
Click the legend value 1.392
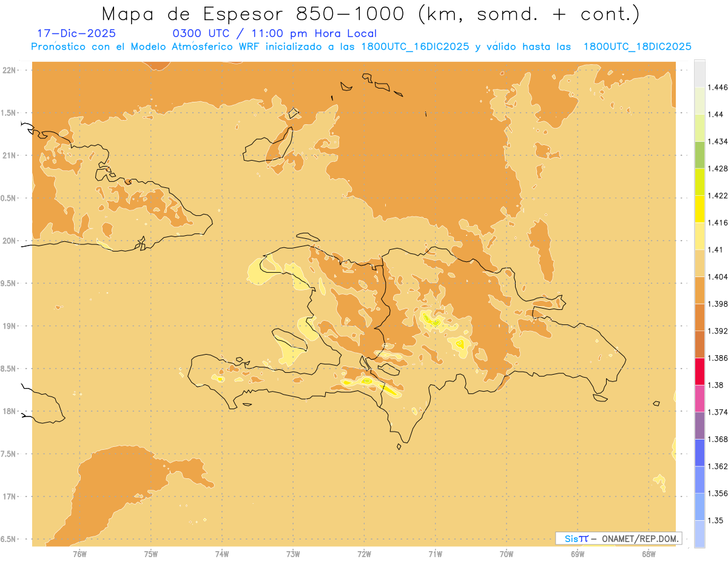[x=718, y=331]
